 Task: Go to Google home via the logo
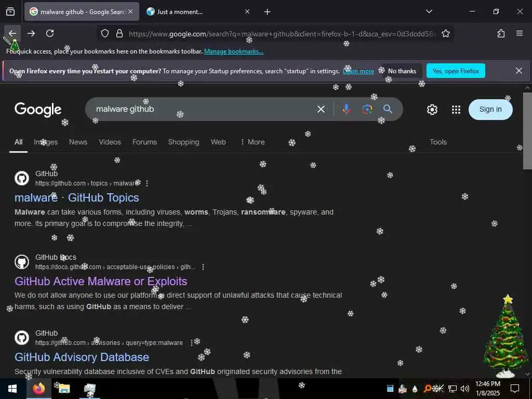coord(38,109)
